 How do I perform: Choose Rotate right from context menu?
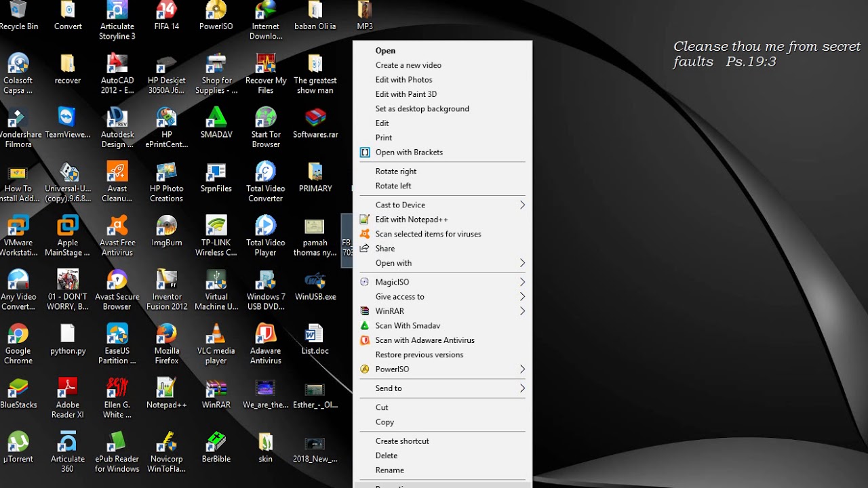396,171
